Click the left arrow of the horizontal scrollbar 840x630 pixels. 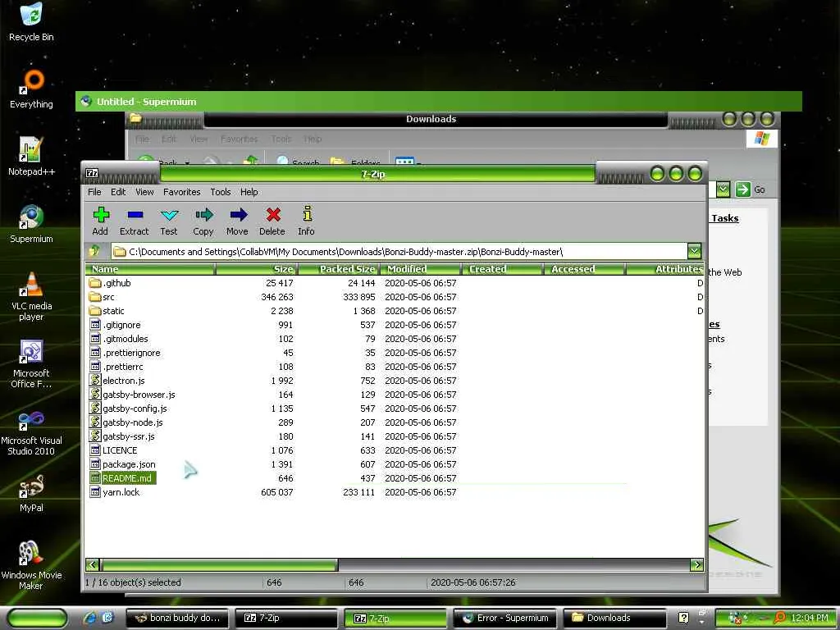(x=92, y=564)
